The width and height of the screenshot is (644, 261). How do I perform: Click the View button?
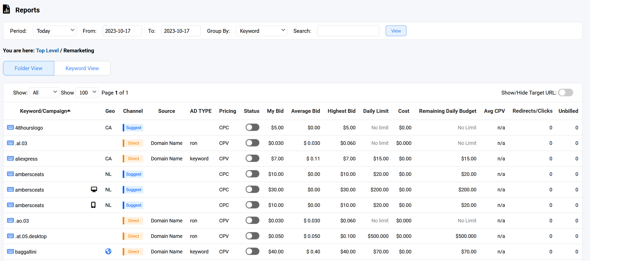tap(396, 31)
